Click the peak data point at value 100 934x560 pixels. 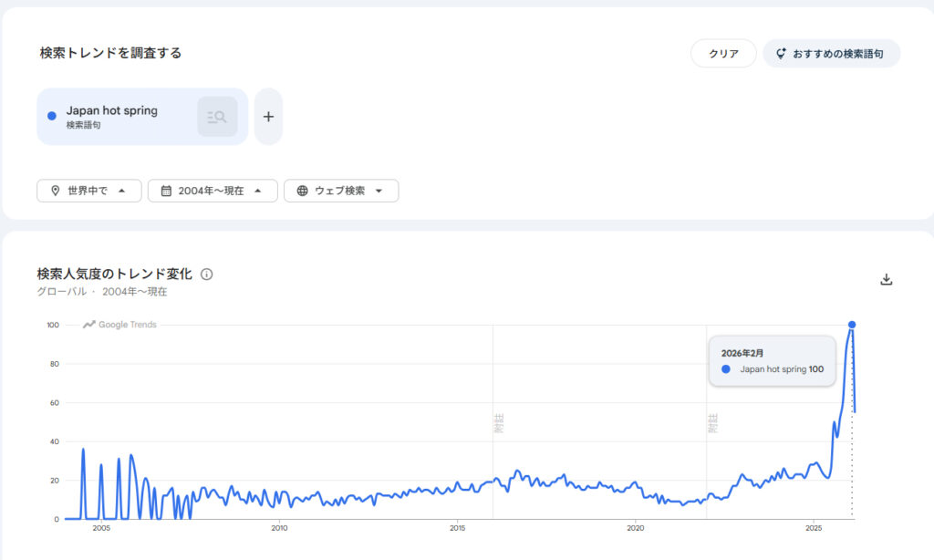[852, 325]
